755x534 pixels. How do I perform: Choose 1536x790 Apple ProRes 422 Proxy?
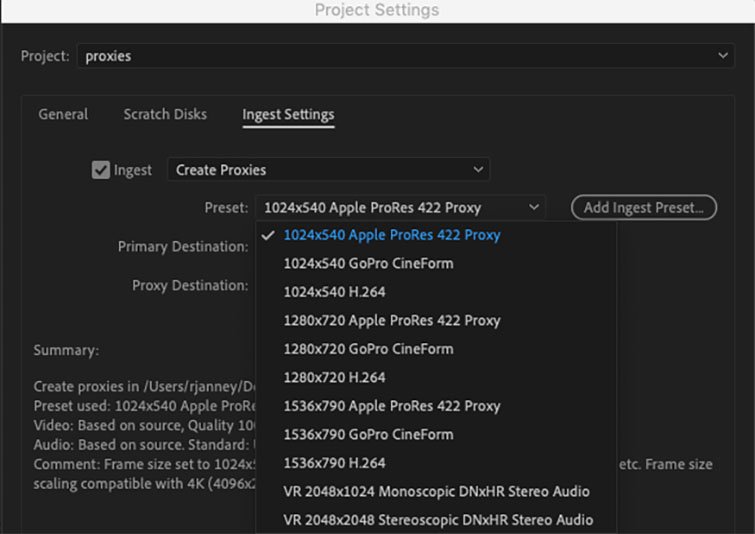click(x=391, y=406)
